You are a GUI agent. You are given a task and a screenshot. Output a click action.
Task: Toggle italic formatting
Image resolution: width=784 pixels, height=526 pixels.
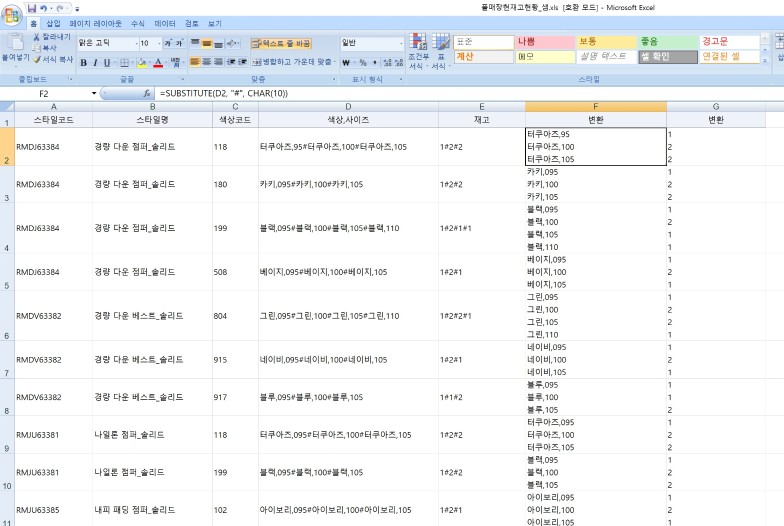pyautogui.click(x=95, y=62)
